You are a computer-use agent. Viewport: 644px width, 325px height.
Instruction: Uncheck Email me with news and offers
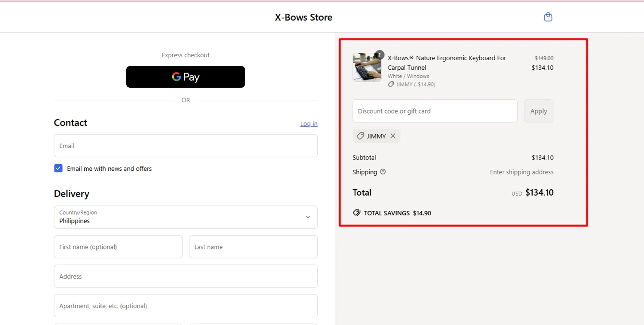(58, 169)
